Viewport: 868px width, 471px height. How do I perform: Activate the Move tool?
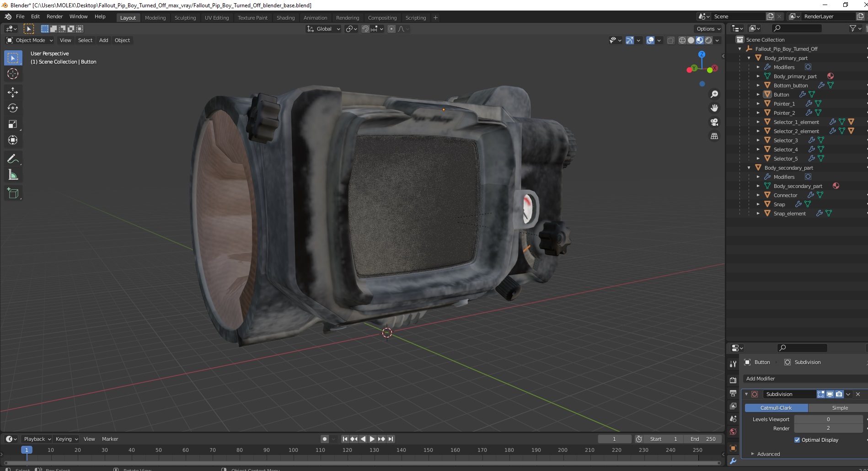(13, 92)
